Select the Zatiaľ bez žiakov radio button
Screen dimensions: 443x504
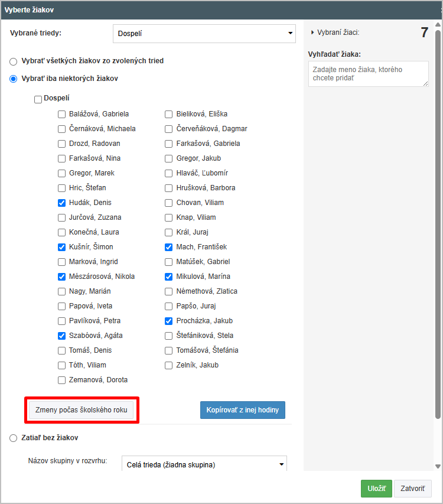(13, 438)
